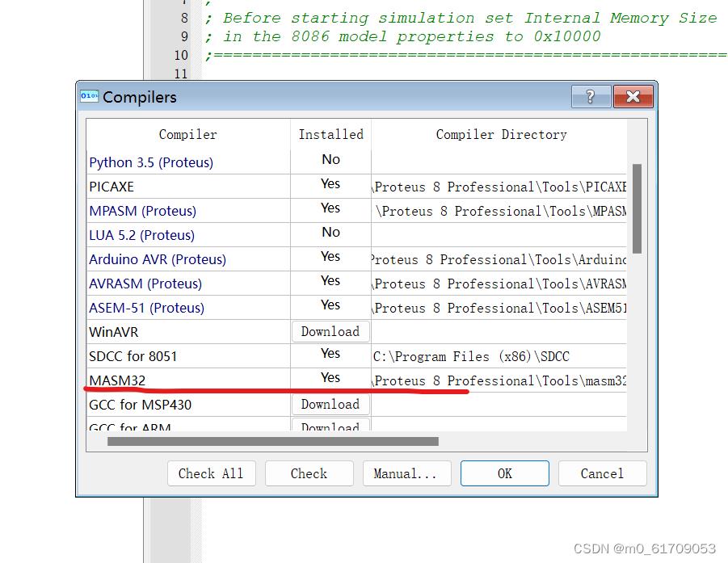This screenshot has width=728, height=563.
Task: Click the MASM32 compiler directory path
Action: (499, 380)
